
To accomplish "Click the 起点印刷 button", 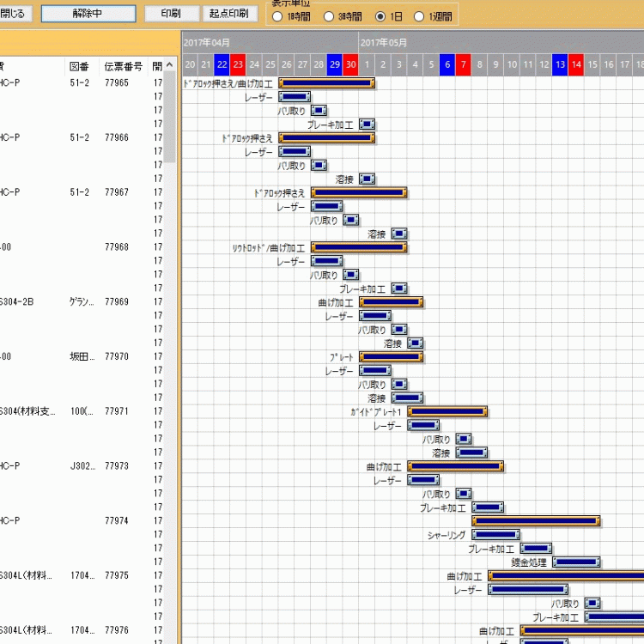I will pos(229,13).
